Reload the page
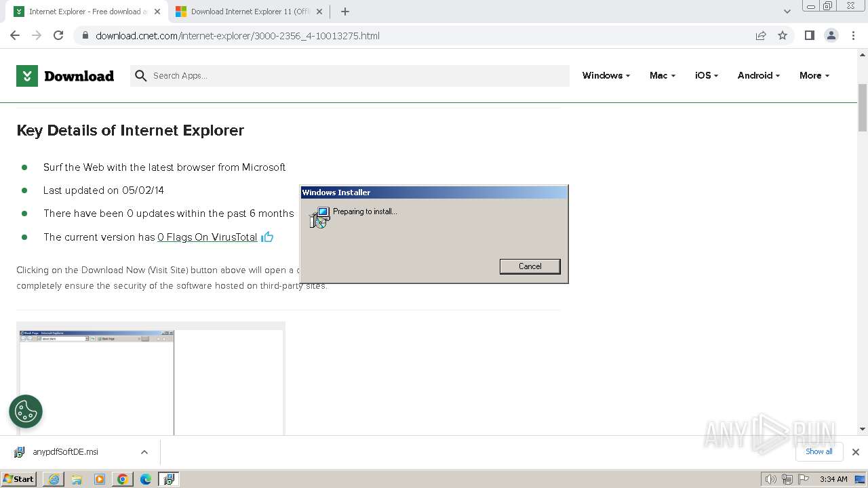The height and width of the screenshot is (488, 868). (x=58, y=35)
